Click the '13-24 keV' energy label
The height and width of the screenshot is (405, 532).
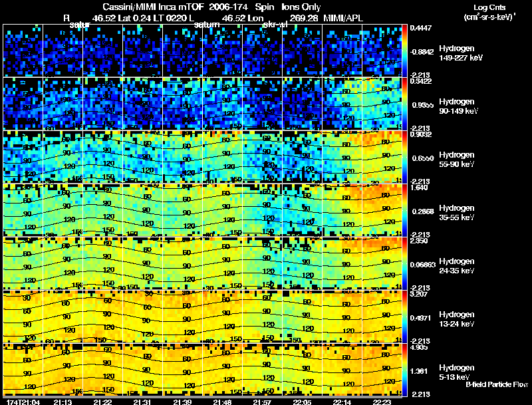coord(456,324)
